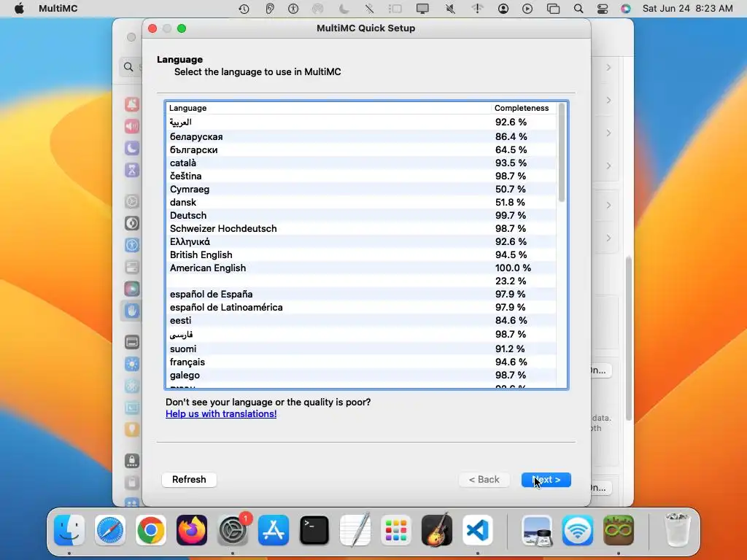747x560 pixels.
Task: Open the Help us with translations link
Action: [221, 414]
